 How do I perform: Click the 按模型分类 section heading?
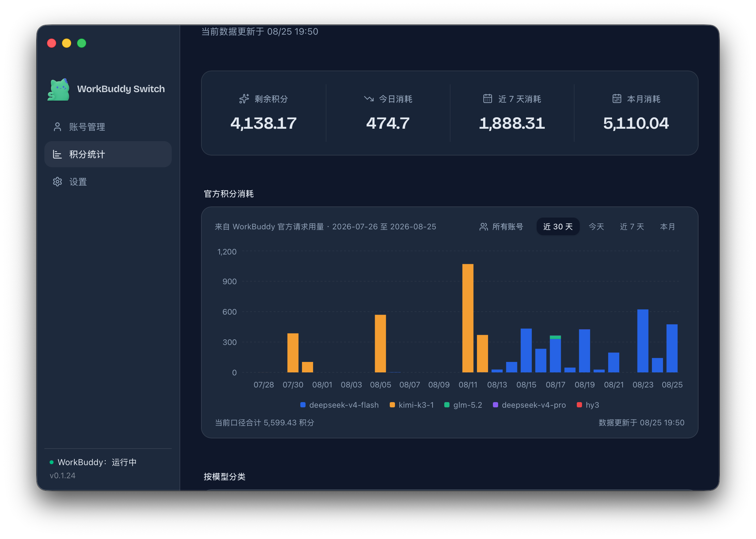point(225,477)
